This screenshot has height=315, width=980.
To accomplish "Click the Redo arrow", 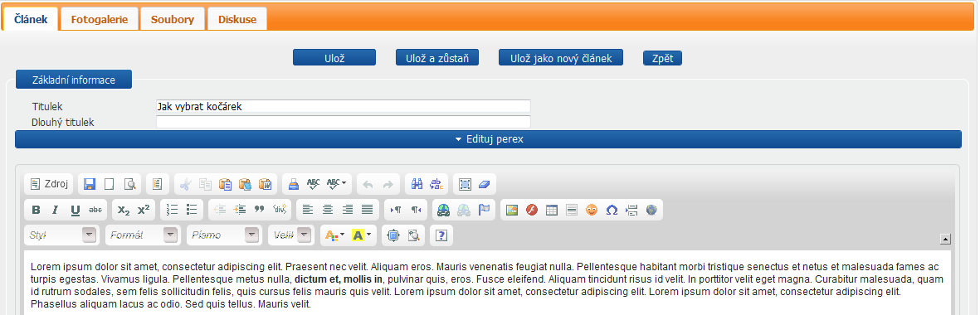I will 388,184.
